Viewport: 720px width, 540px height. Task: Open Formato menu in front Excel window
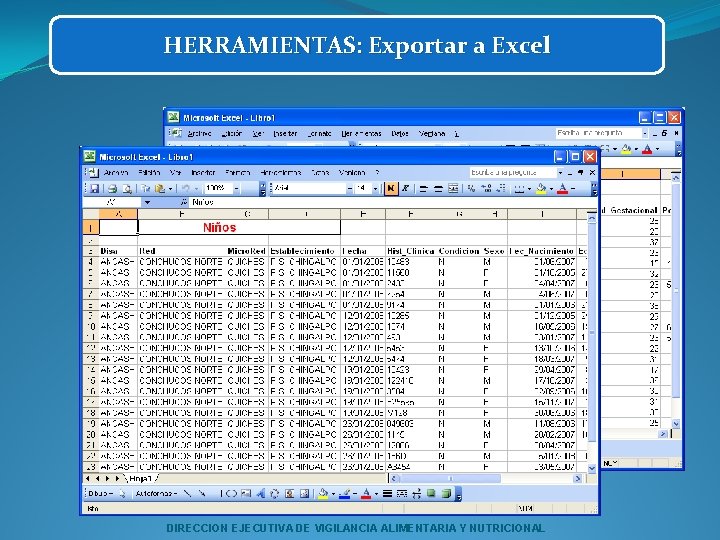coord(237,173)
